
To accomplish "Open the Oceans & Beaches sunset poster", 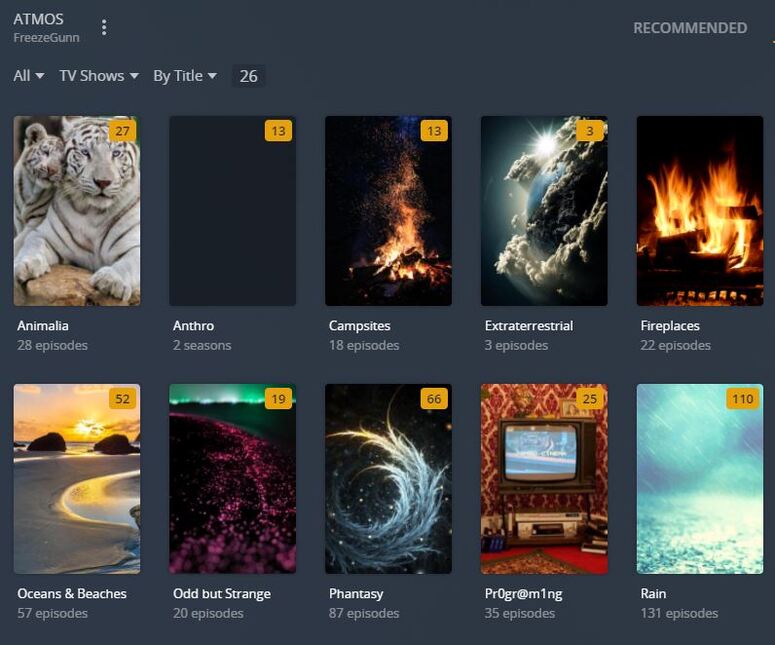I will [x=77, y=479].
